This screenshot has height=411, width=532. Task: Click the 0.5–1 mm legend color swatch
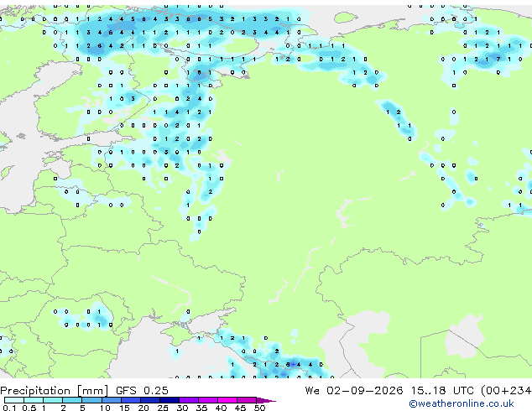34,400
